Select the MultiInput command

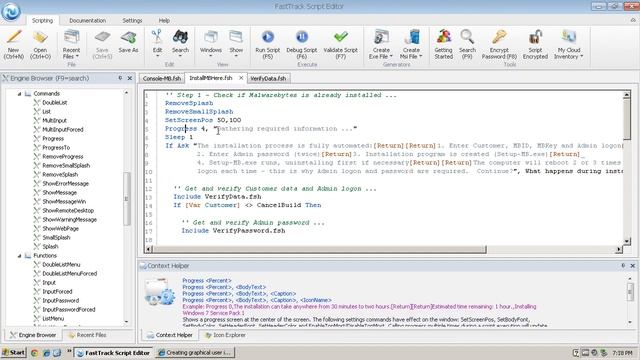(54, 121)
